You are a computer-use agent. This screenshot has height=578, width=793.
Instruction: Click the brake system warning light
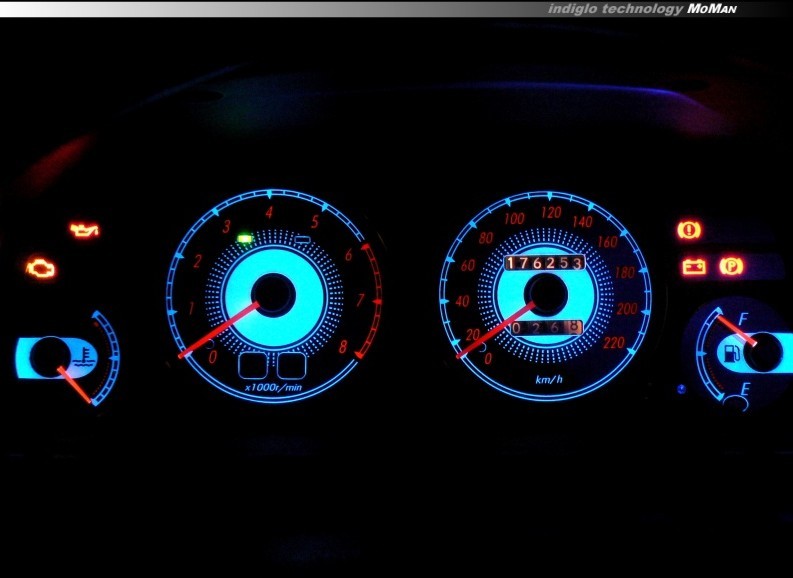point(689,230)
